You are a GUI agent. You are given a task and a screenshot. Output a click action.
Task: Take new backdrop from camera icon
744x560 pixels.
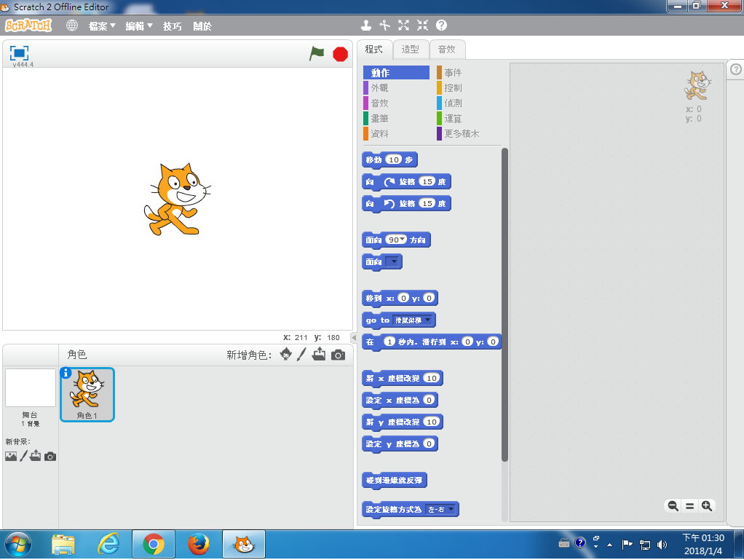[50, 457]
